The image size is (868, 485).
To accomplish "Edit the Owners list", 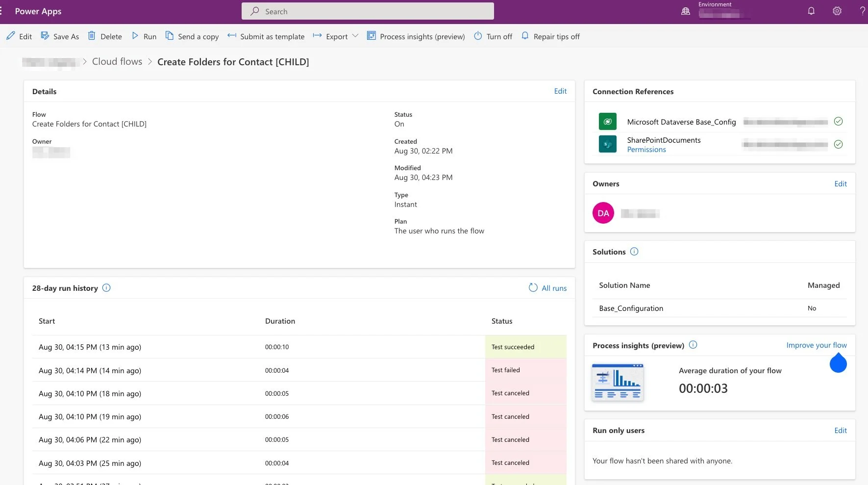I will [x=841, y=183].
